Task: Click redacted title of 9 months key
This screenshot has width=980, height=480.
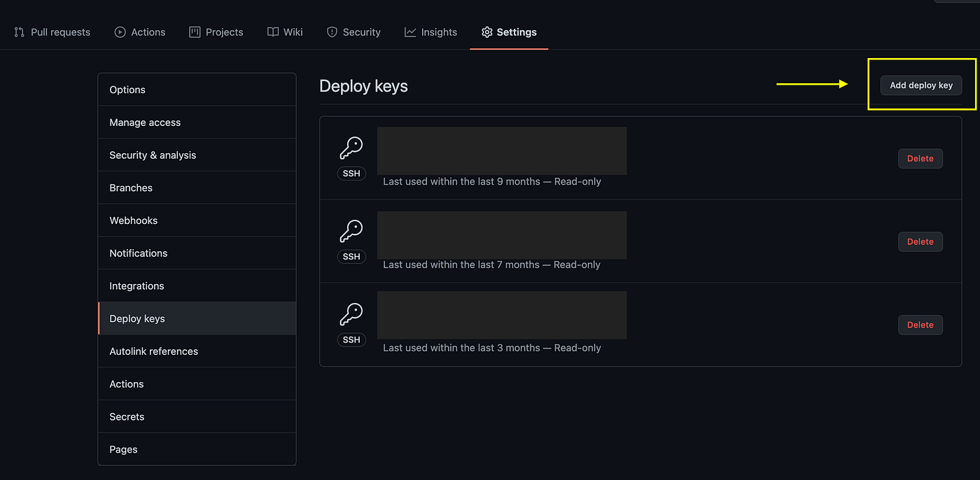Action: 502,150
